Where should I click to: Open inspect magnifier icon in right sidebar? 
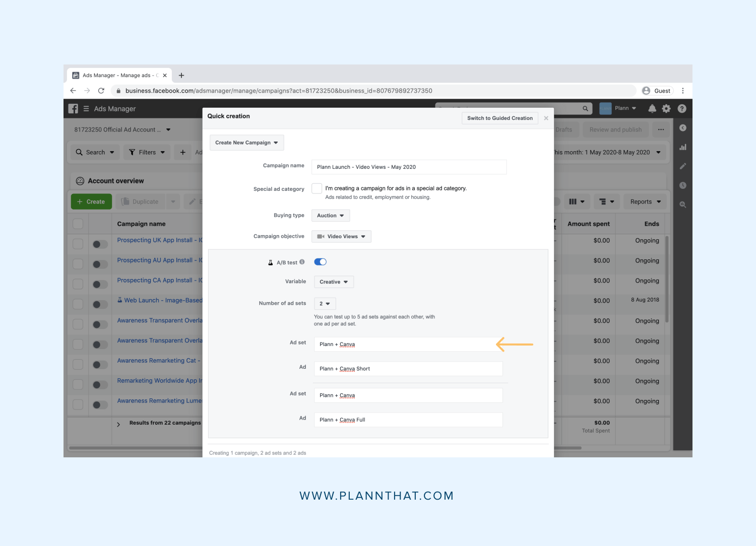coord(683,204)
